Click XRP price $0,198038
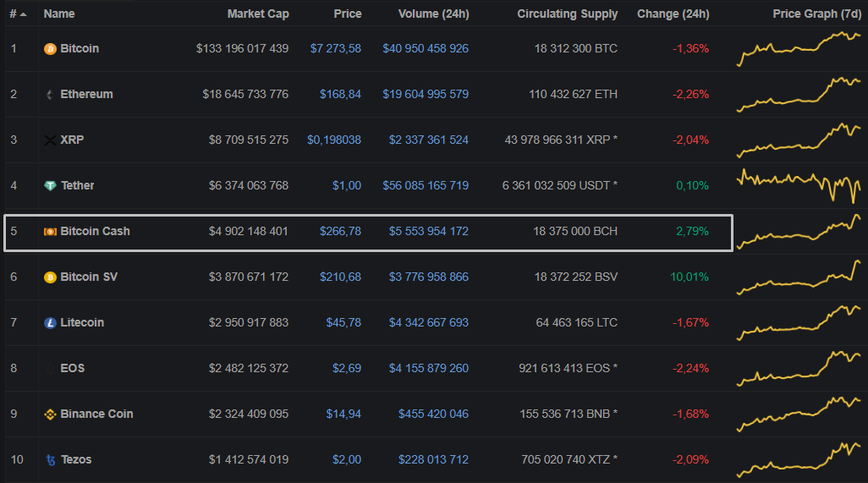This screenshot has height=483, width=868. click(x=334, y=140)
